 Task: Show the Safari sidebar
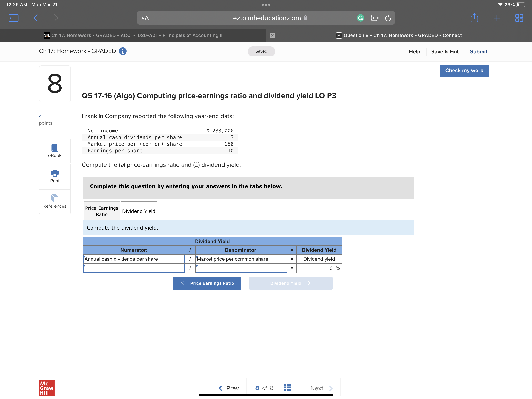click(13, 18)
